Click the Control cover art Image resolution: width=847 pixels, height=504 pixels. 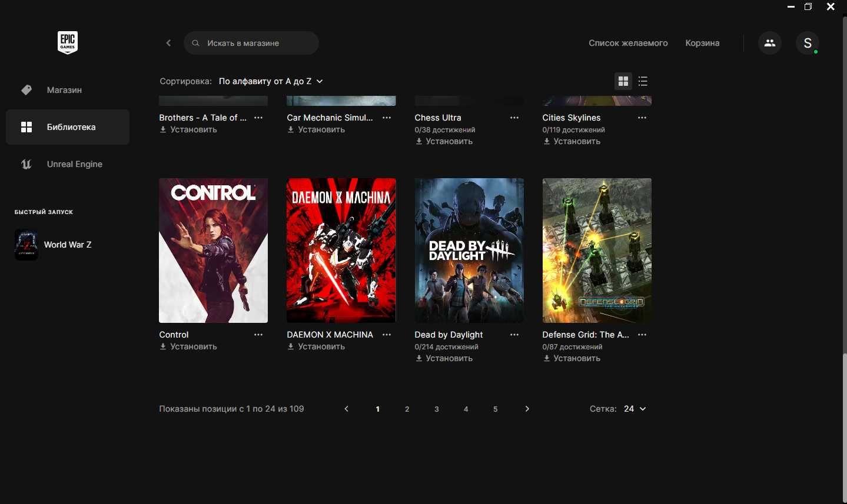213,251
